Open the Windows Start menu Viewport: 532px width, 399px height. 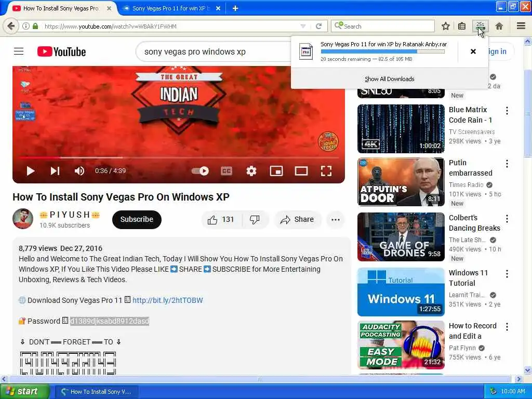[x=25, y=391]
